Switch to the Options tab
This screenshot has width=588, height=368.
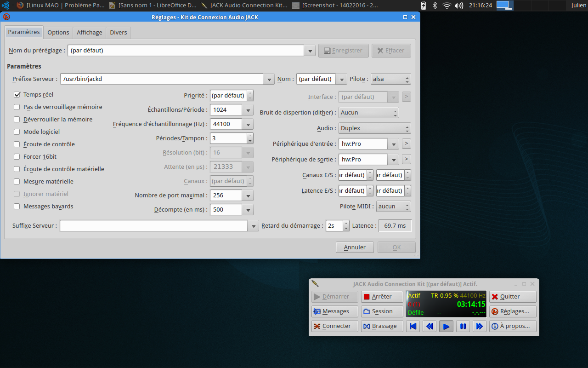[x=58, y=33]
